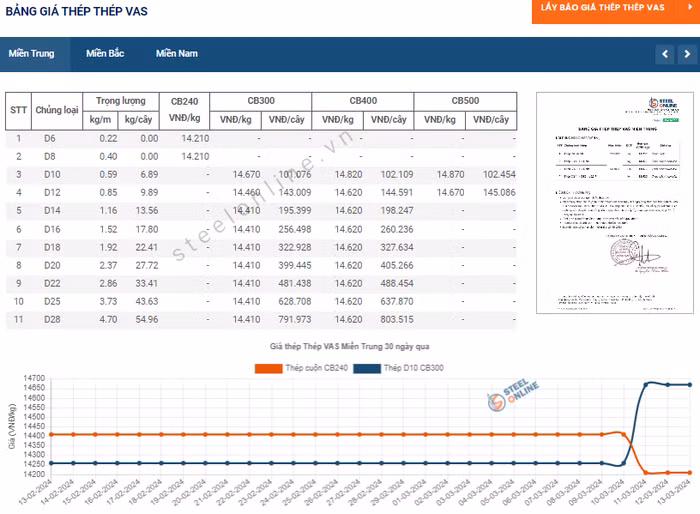This screenshot has height=514, width=700.
Task: Click the previous arrow in the tab bar
Action: [x=665, y=54]
